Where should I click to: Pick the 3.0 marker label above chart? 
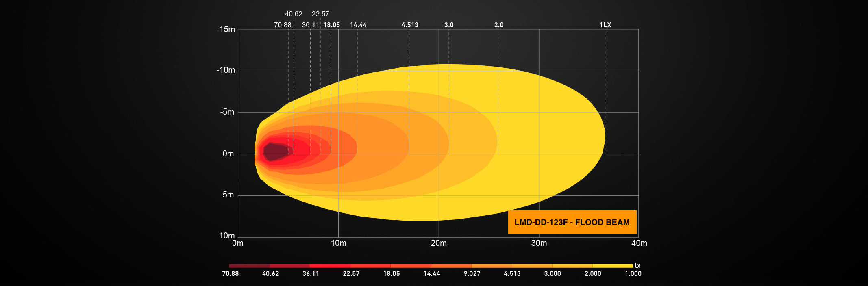[x=448, y=25]
